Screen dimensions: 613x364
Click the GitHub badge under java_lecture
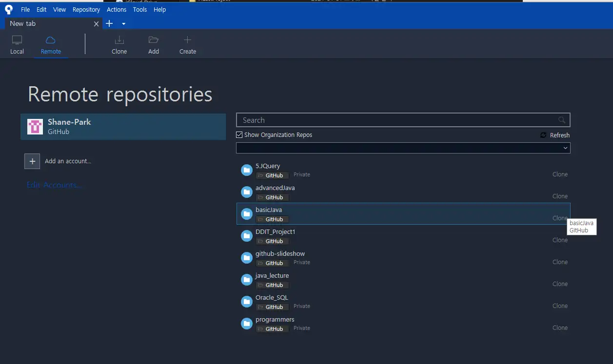point(273,285)
